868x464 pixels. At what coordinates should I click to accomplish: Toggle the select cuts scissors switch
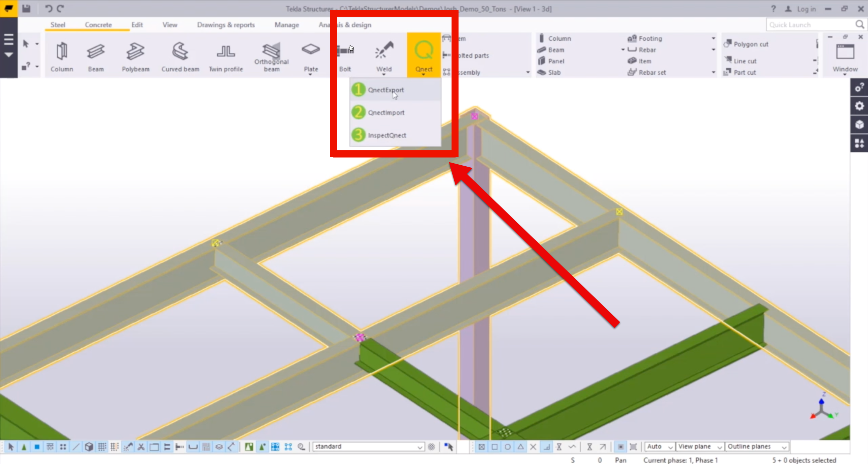point(141,447)
